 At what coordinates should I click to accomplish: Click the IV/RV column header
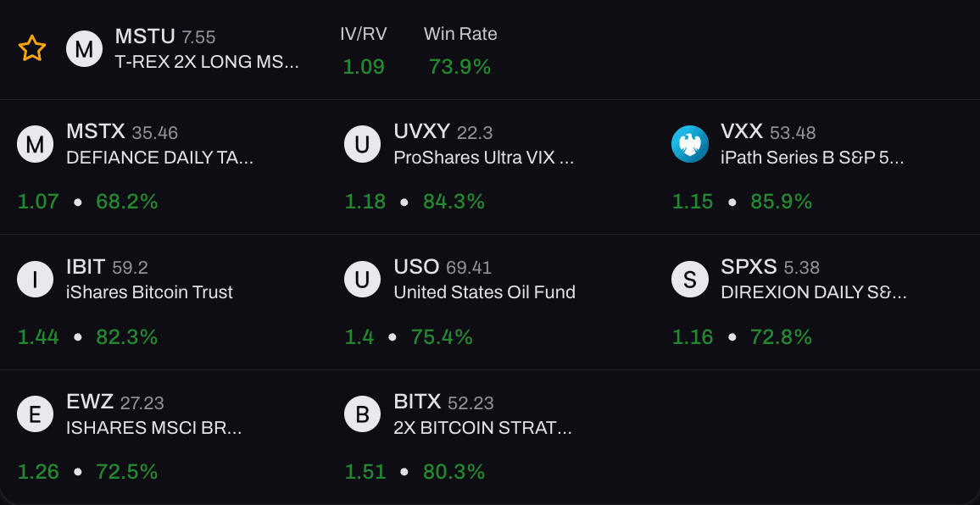pyautogui.click(x=363, y=34)
